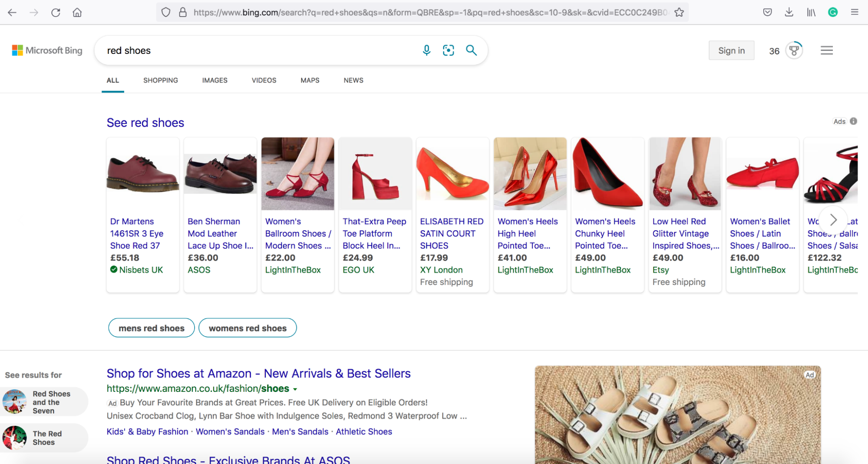Open the downloads arrow icon
The height and width of the screenshot is (464, 868).
pyautogui.click(x=789, y=12)
